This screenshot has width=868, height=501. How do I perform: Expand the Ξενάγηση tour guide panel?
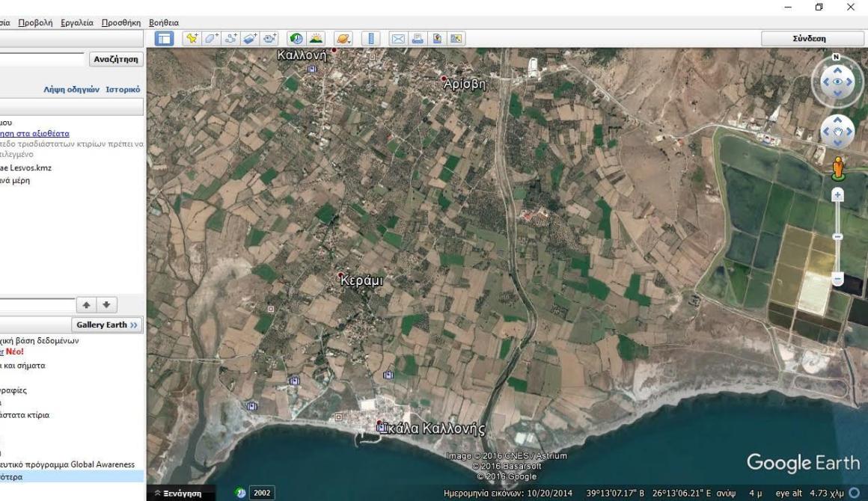pyautogui.click(x=178, y=494)
